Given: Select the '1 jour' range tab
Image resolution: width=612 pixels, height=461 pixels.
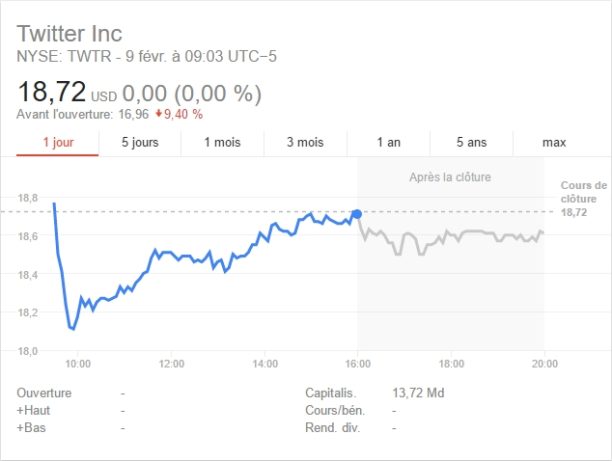Looking at the screenshot, I should pos(58,142).
